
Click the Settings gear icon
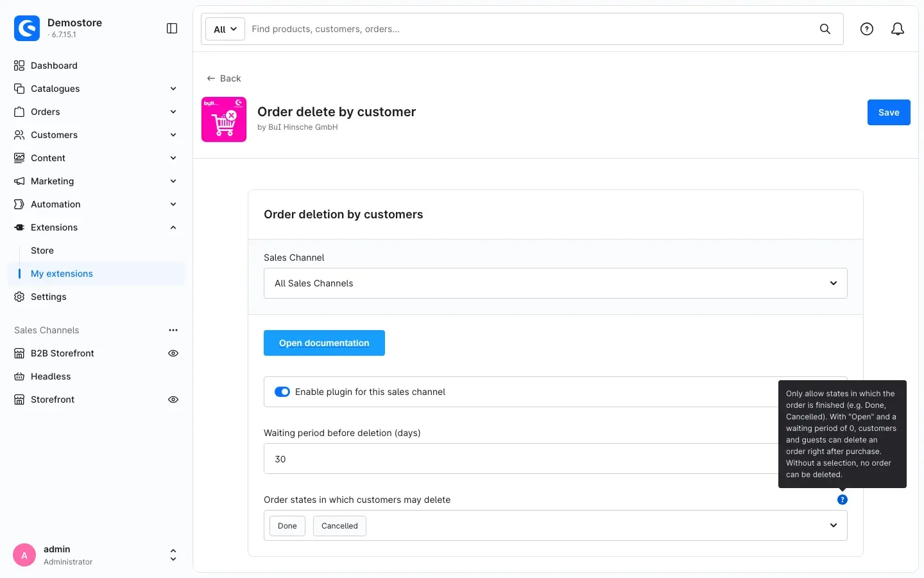coord(19,297)
